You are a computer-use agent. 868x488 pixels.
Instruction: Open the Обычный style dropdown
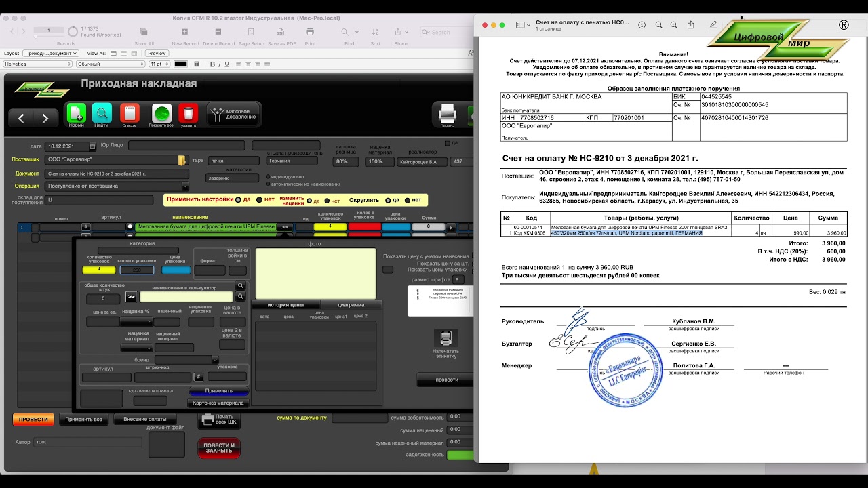(109, 64)
